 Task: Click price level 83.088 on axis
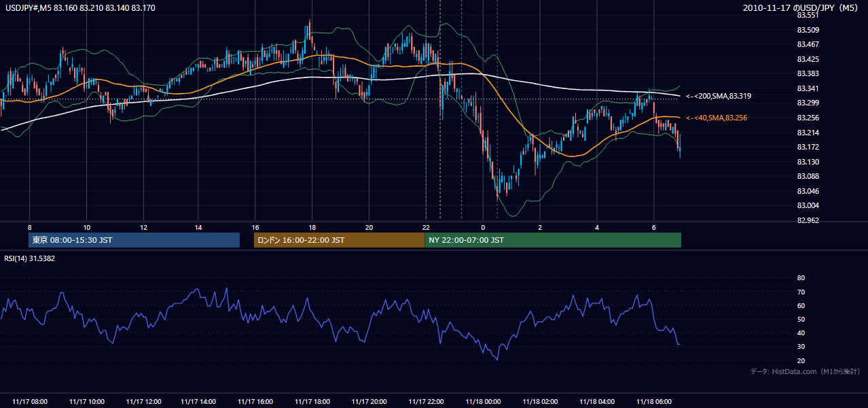pos(807,176)
